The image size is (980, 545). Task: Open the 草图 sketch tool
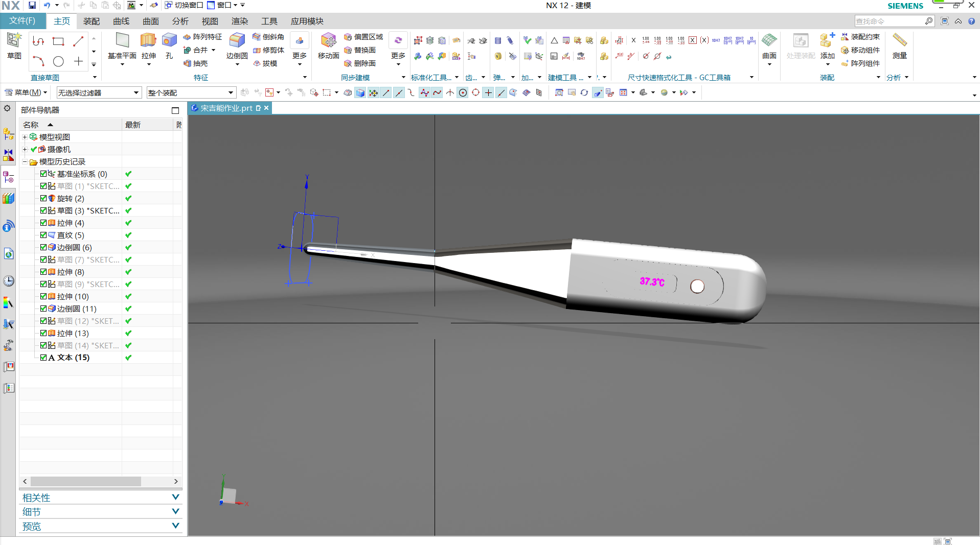click(14, 41)
